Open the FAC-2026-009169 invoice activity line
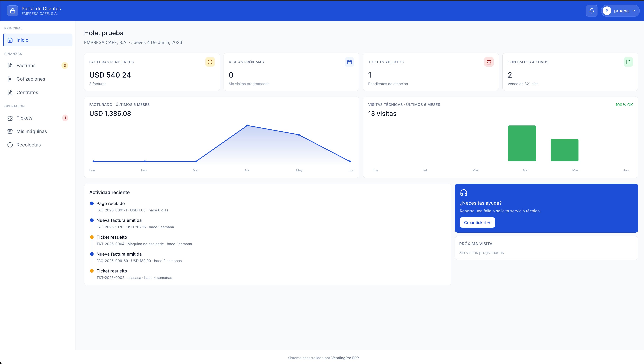 [139, 261]
